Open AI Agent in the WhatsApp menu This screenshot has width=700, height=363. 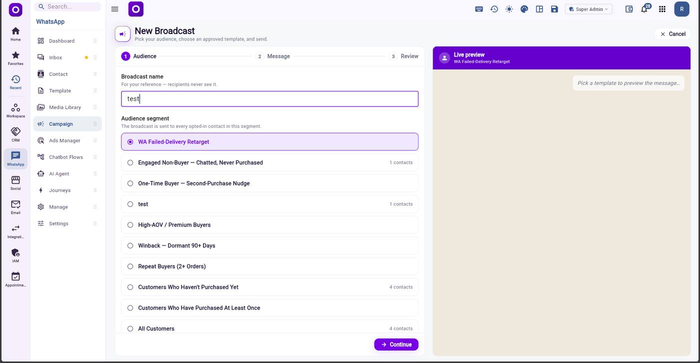click(67, 174)
